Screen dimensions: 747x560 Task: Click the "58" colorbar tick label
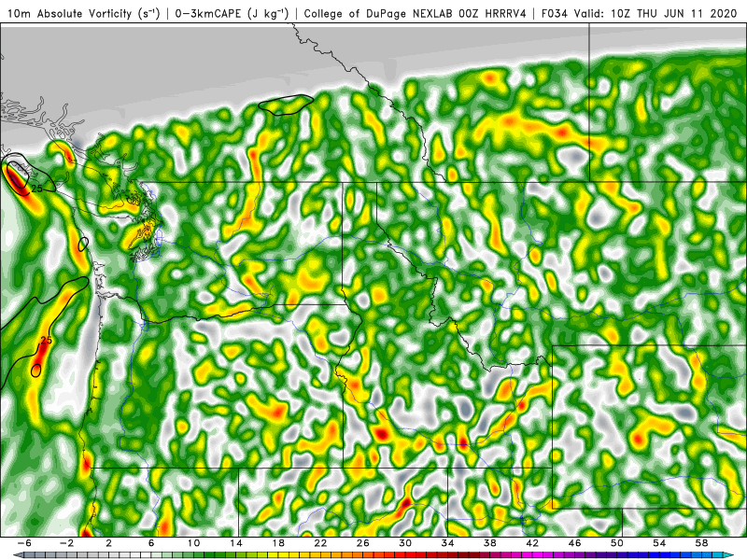[701, 543]
